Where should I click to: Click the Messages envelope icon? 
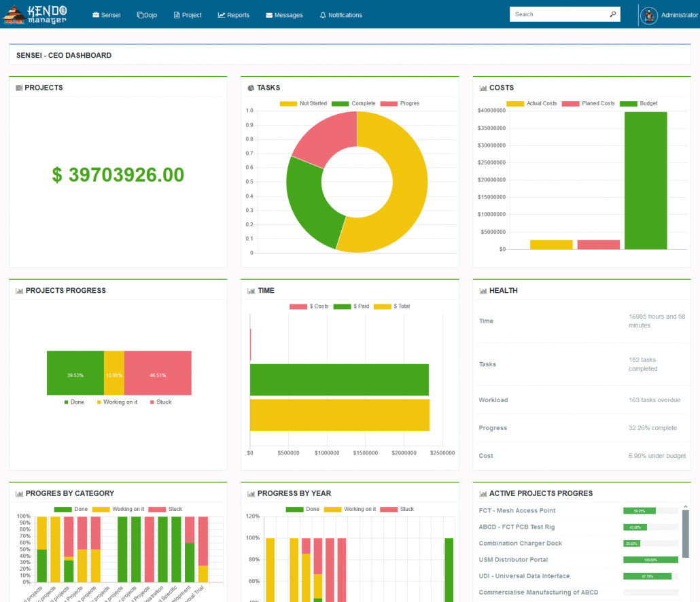pos(268,14)
